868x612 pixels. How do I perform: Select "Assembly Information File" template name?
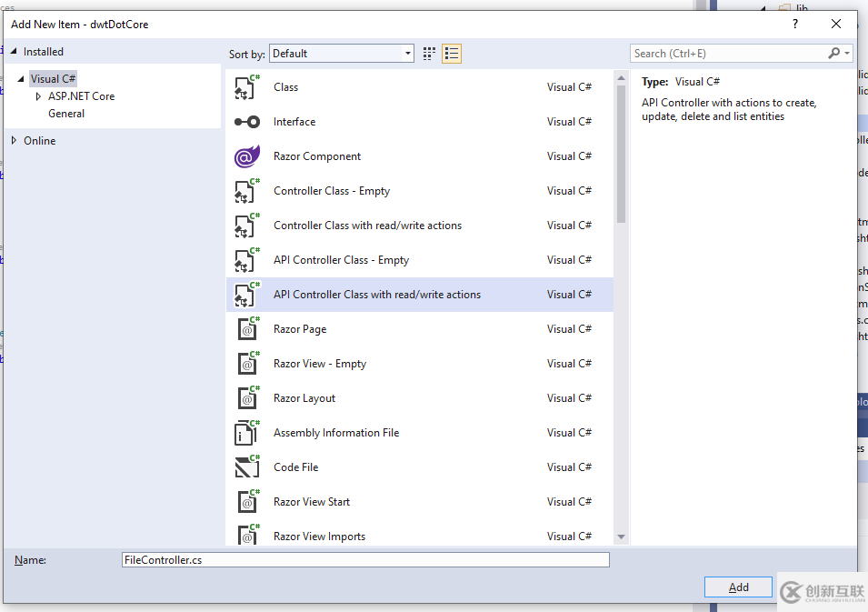click(x=336, y=433)
